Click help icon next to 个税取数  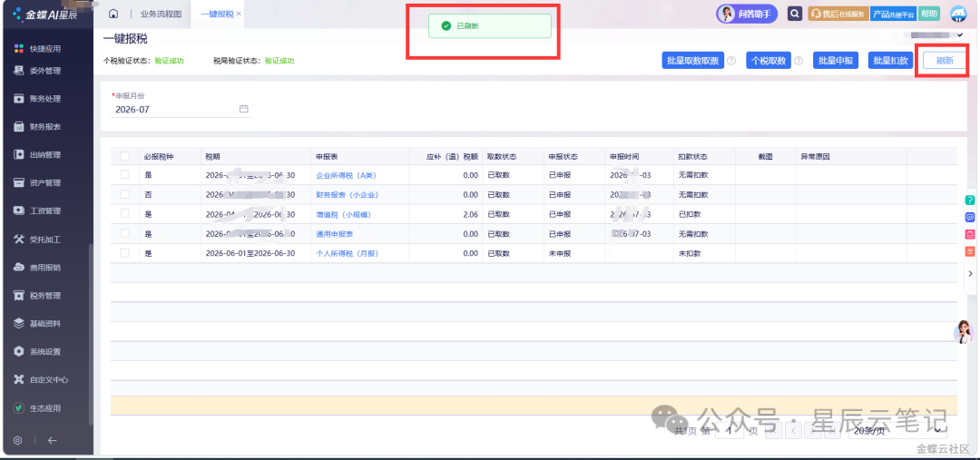tap(799, 61)
